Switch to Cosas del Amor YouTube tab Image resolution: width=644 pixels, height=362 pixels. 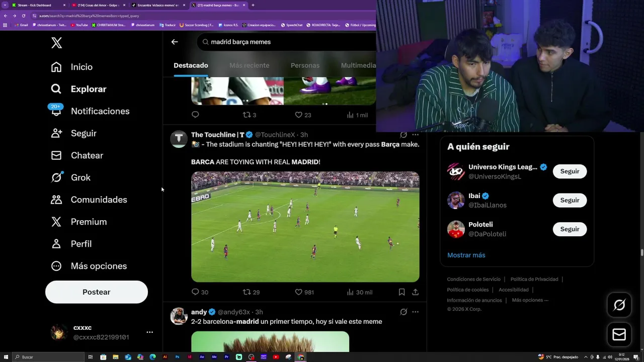tap(99, 5)
